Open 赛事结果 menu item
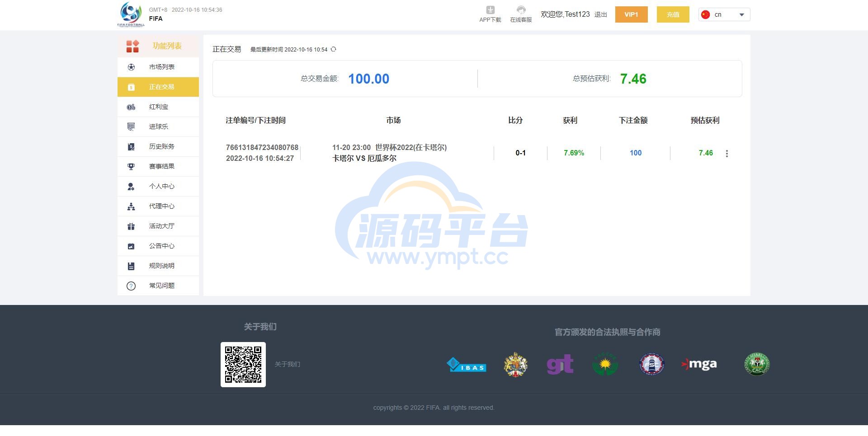 [x=158, y=166]
